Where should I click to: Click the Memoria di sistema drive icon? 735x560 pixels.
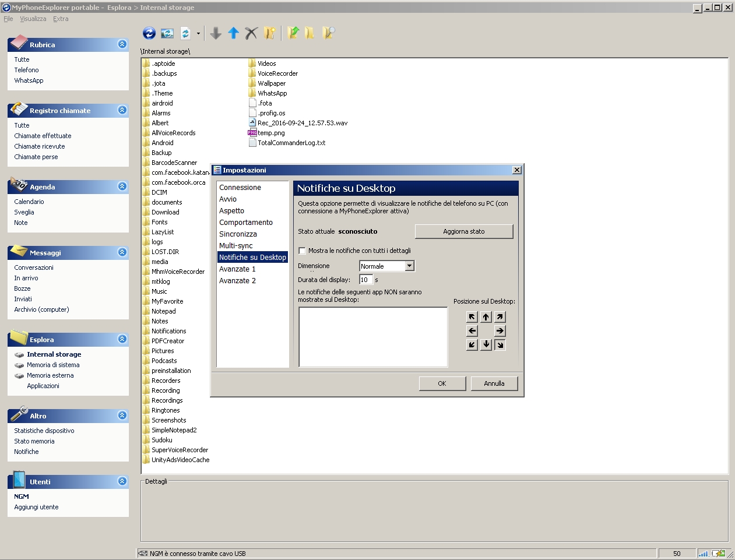point(19,365)
